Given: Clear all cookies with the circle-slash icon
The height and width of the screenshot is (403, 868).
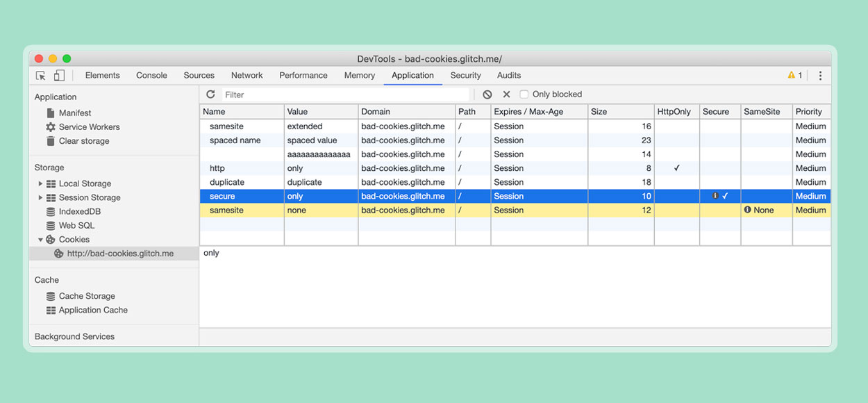Looking at the screenshot, I should point(487,94).
